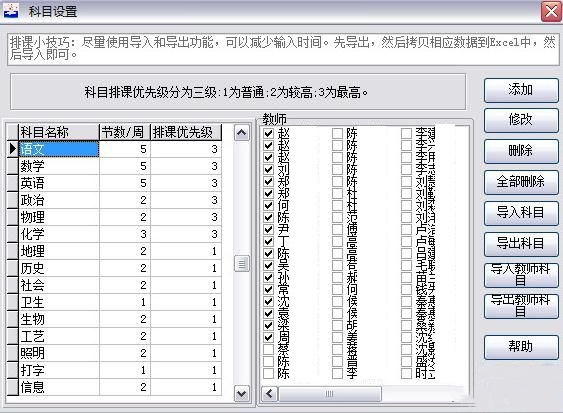Open help with the 帮助 button
Image resolution: width=563 pixels, height=413 pixels.
521,347
